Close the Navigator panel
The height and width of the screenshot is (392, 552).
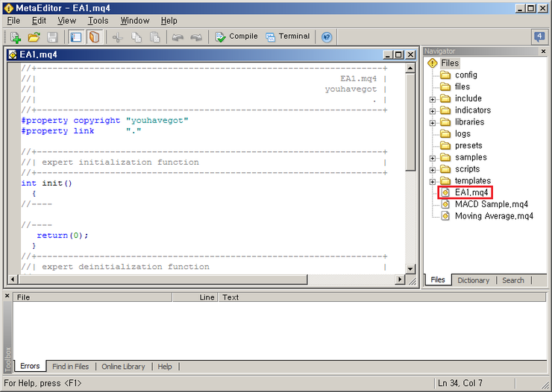[x=543, y=51]
